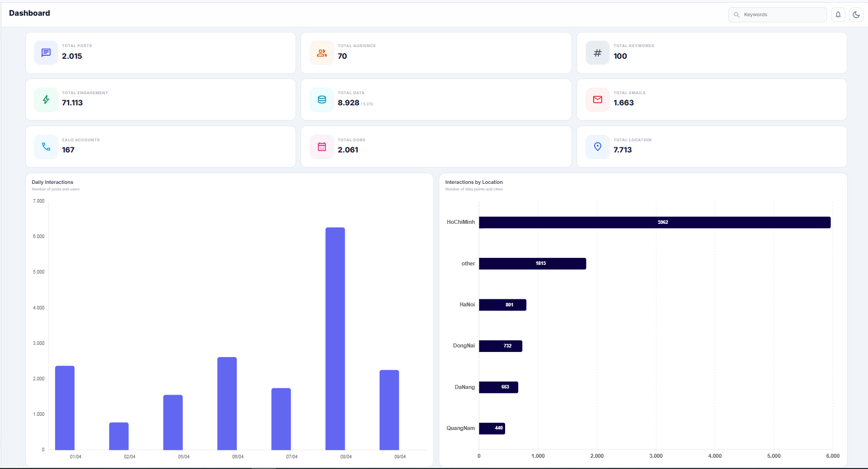Click the Total DOBs calendar icon
Image resolution: width=868 pixels, height=469 pixels.
(x=322, y=147)
